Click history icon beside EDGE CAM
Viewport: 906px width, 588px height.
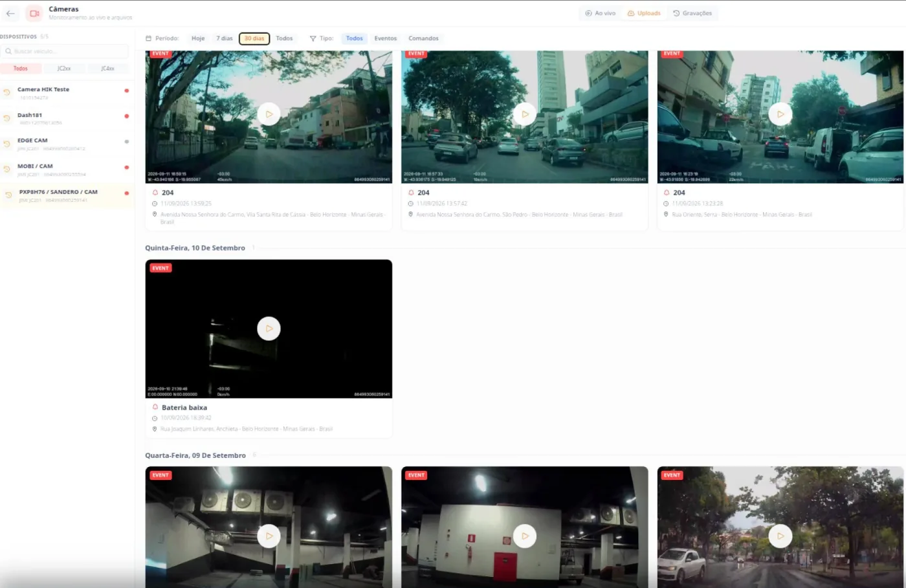7,144
